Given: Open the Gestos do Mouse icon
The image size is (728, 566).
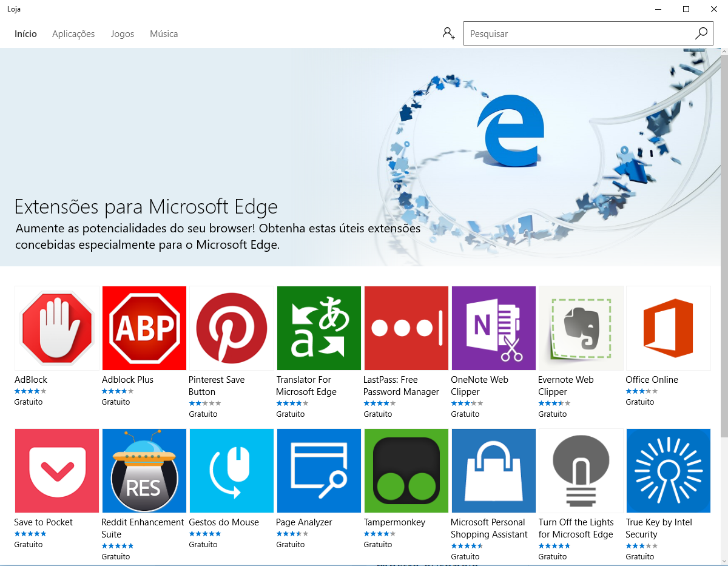Looking at the screenshot, I should (x=232, y=471).
